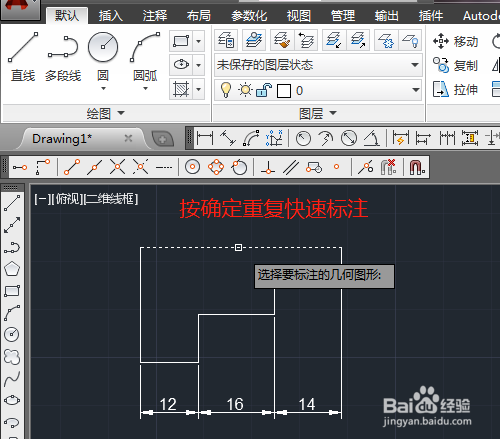Toggle layer 0 on/off lightbulb

(x=226, y=90)
